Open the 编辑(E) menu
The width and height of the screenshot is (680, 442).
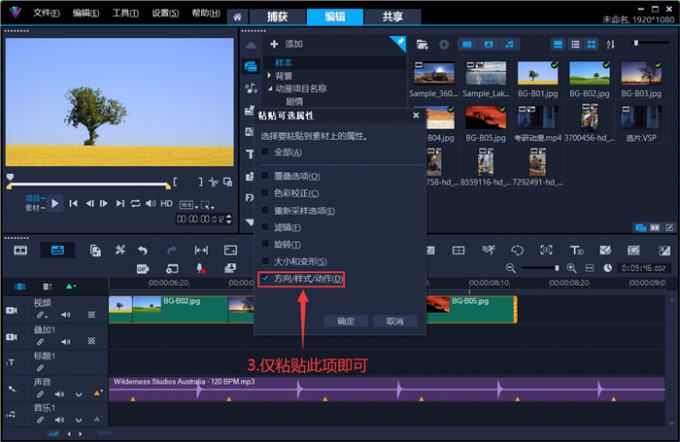point(85,13)
